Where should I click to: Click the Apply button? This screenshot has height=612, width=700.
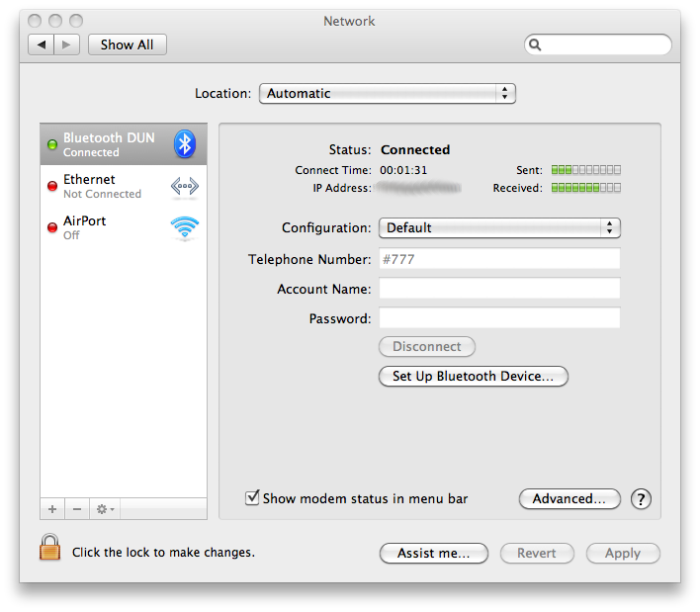623,553
